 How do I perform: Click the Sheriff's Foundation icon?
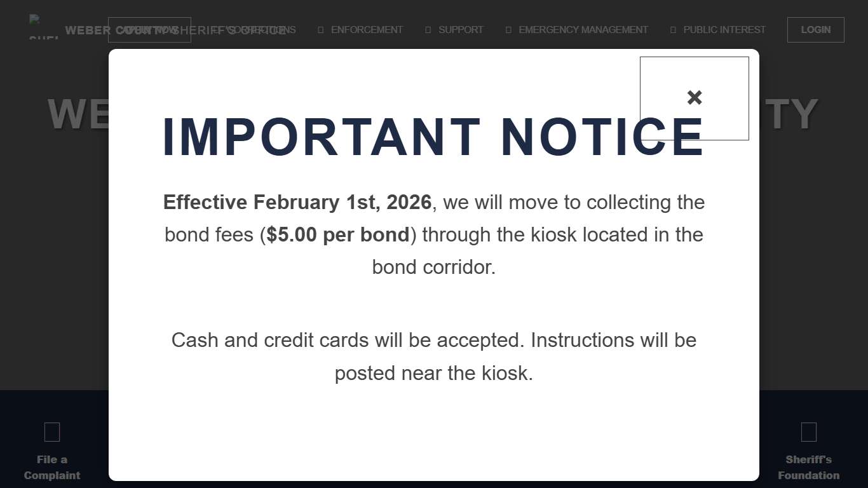tap(808, 432)
